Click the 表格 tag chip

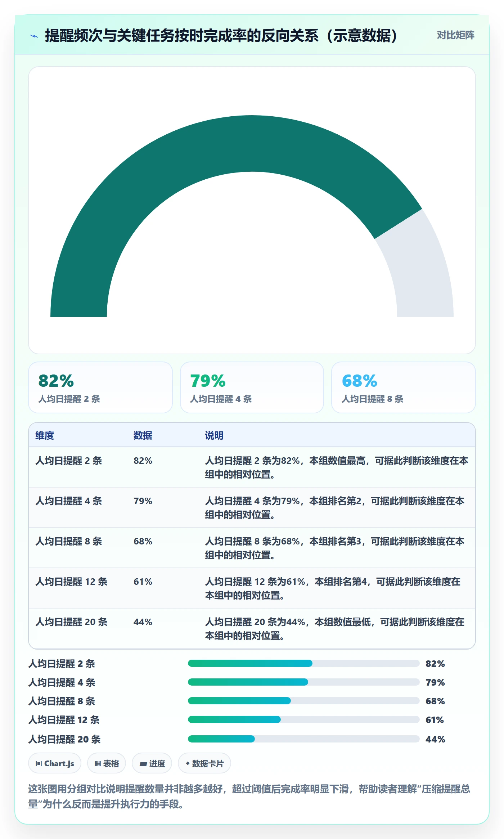pyautogui.click(x=107, y=763)
